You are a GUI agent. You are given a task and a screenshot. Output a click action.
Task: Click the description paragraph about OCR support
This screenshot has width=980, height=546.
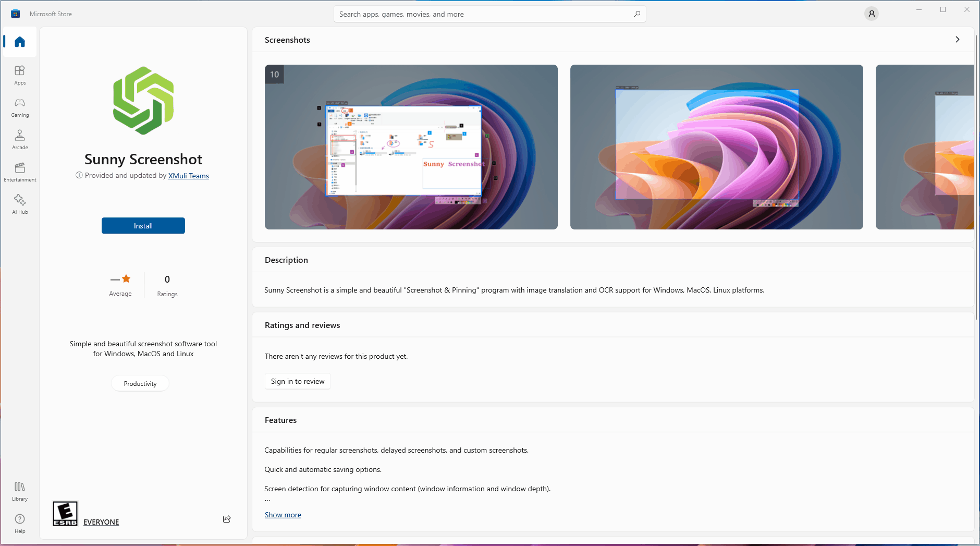pyautogui.click(x=514, y=290)
